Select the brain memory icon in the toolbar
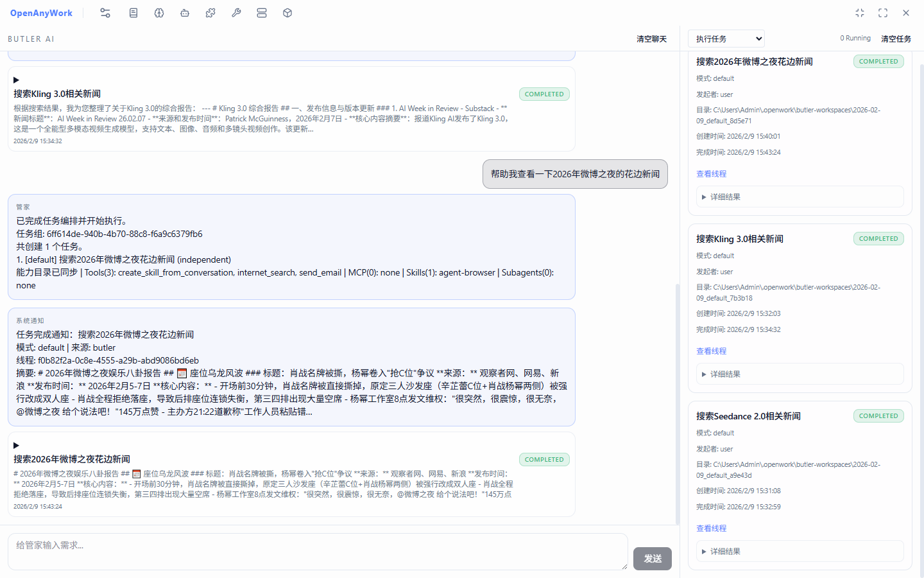 point(158,12)
